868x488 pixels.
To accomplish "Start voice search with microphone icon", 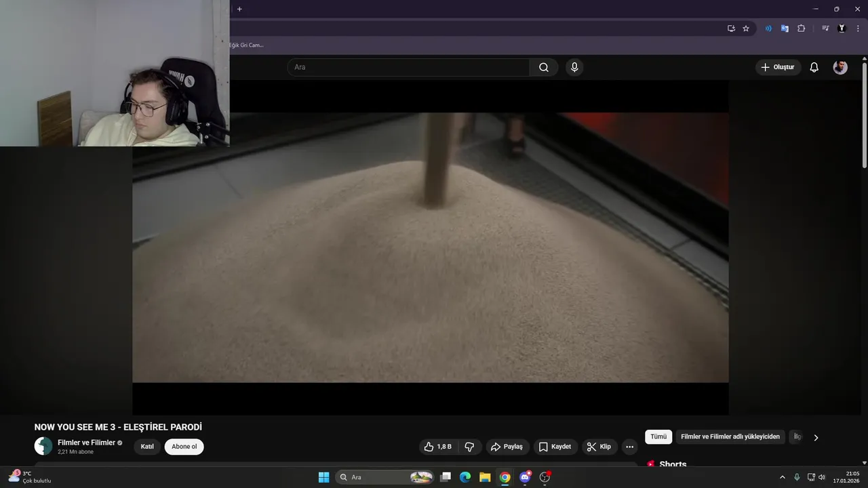I will click(574, 67).
